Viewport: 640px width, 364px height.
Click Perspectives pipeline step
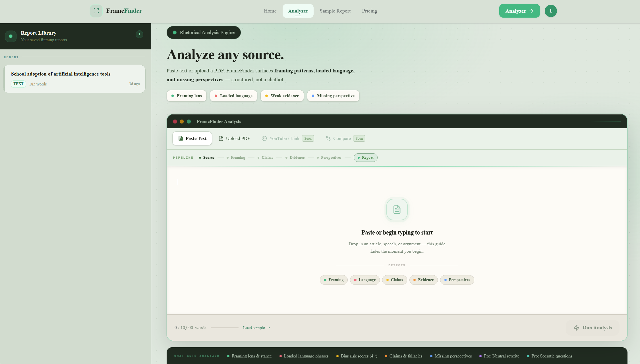coord(329,158)
